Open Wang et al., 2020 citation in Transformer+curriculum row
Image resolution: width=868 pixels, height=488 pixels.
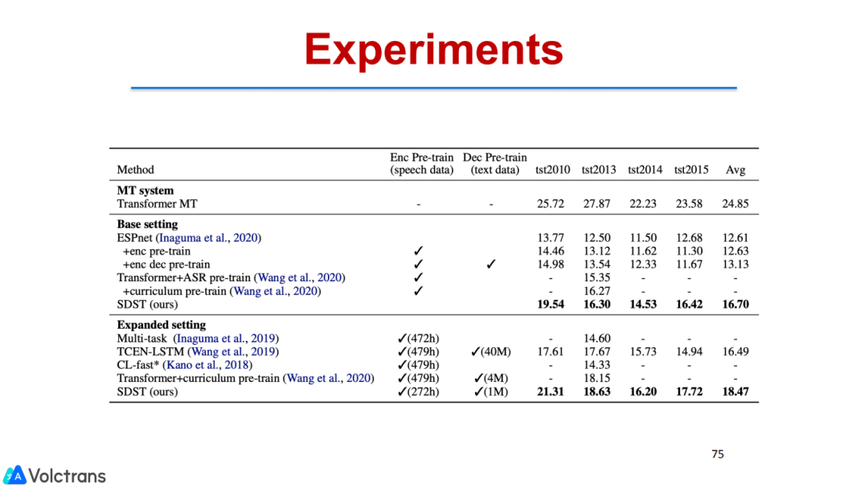[x=328, y=379]
